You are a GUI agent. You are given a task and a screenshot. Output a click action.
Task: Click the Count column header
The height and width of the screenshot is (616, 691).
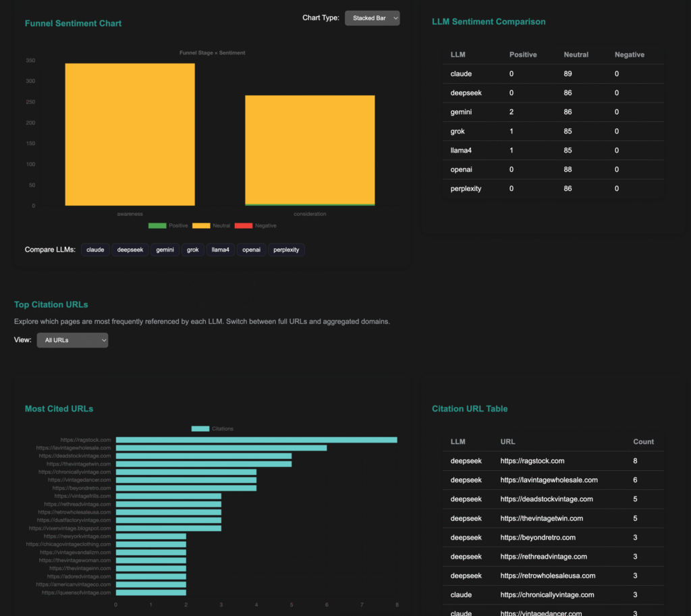point(643,442)
